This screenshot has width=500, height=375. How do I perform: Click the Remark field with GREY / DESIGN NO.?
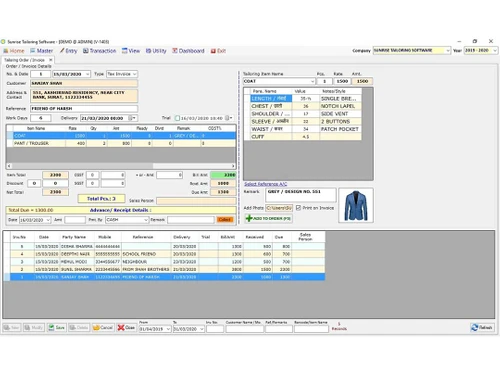[x=301, y=195]
